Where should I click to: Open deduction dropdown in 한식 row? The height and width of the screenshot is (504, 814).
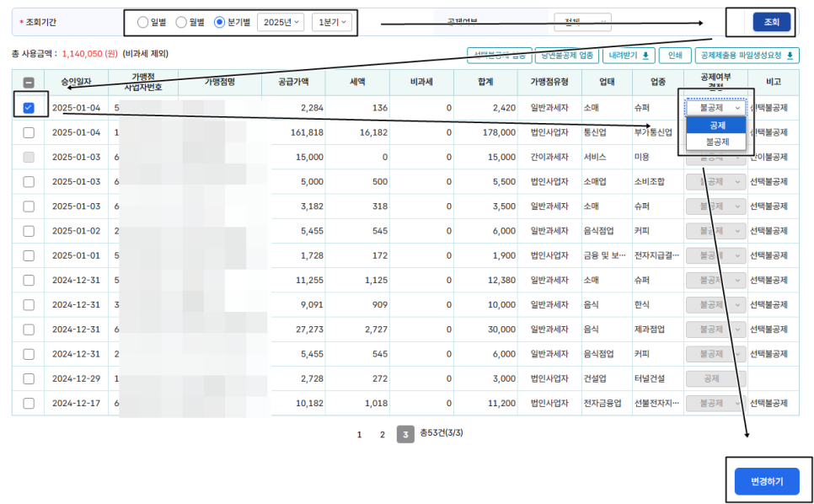click(x=715, y=305)
